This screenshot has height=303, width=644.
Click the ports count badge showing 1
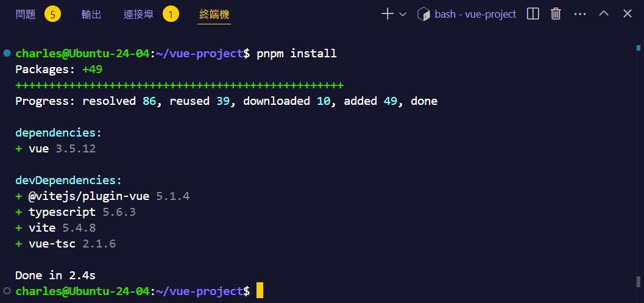tap(171, 14)
